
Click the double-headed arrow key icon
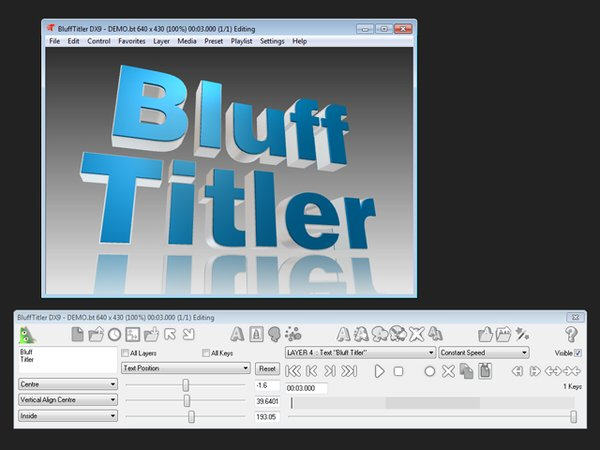553,371
